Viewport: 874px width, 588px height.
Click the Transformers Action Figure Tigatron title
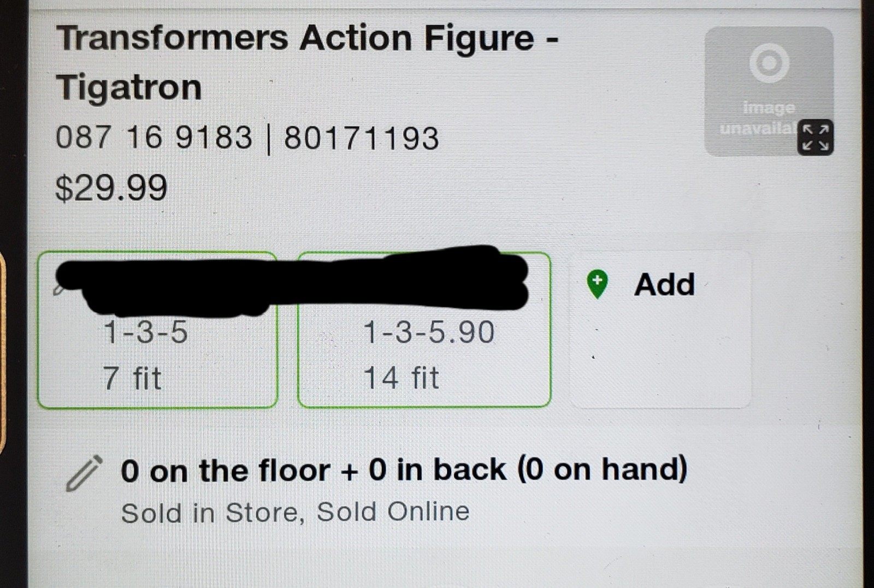(308, 62)
